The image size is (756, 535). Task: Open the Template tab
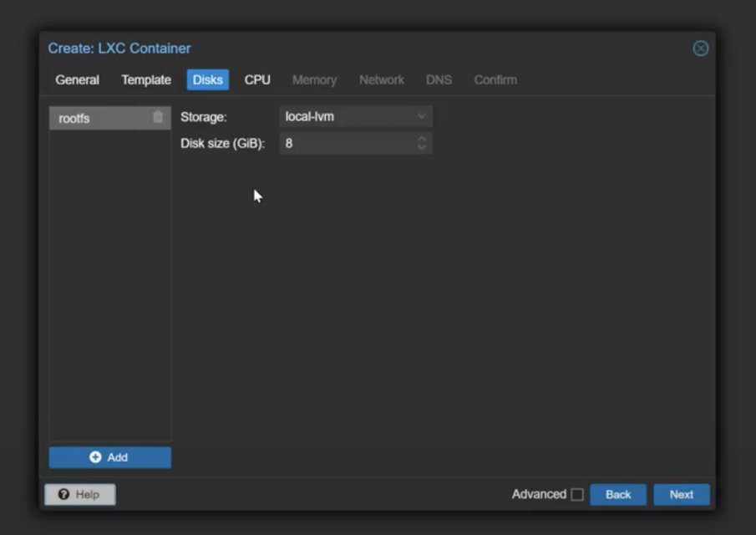pyautogui.click(x=146, y=80)
